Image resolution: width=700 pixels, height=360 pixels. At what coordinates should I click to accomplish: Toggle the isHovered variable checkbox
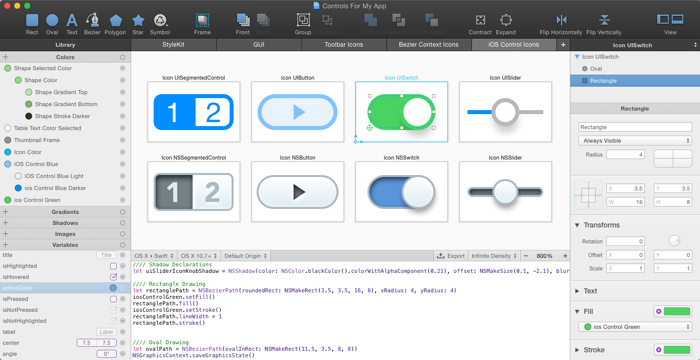pyautogui.click(x=113, y=277)
